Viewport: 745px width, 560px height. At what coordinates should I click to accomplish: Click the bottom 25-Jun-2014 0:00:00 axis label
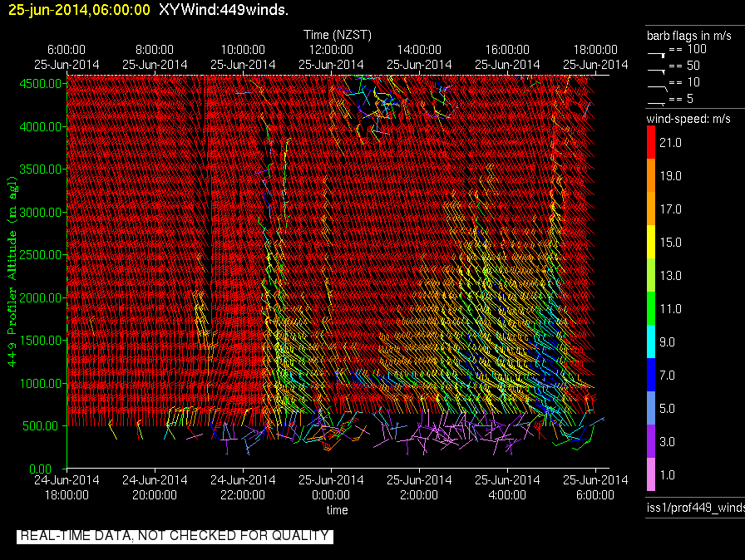tap(331, 488)
